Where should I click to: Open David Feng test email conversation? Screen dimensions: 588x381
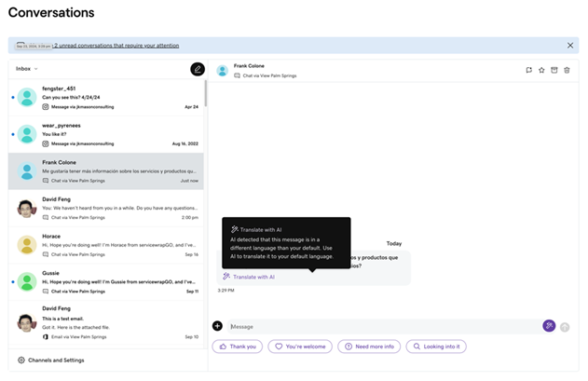click(x=106, y=322)
